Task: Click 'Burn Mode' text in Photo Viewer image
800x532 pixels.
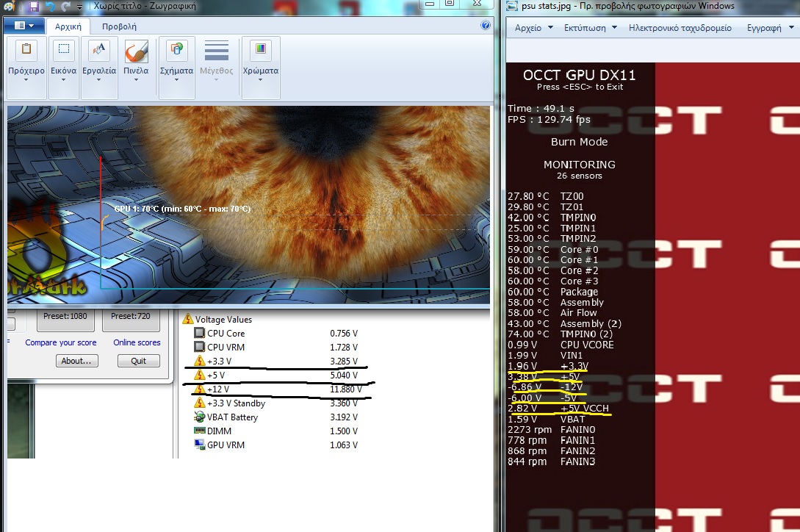Action: [579, 142]
